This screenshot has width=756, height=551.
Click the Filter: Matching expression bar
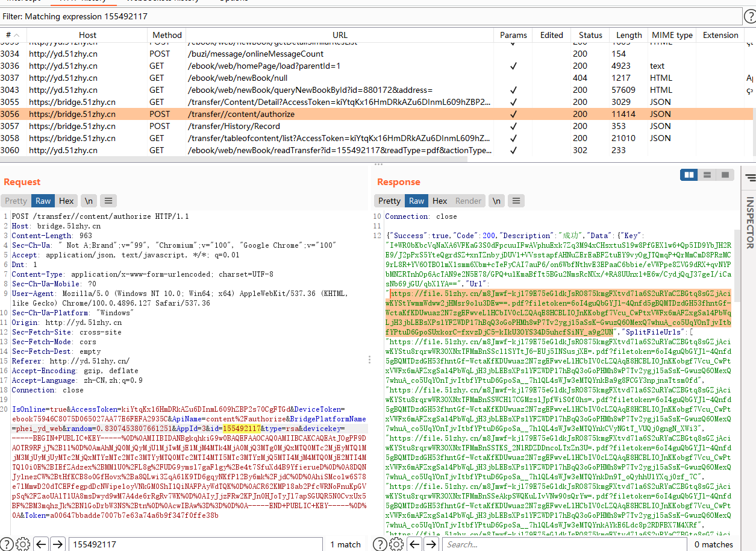click(x=361, y=16)
